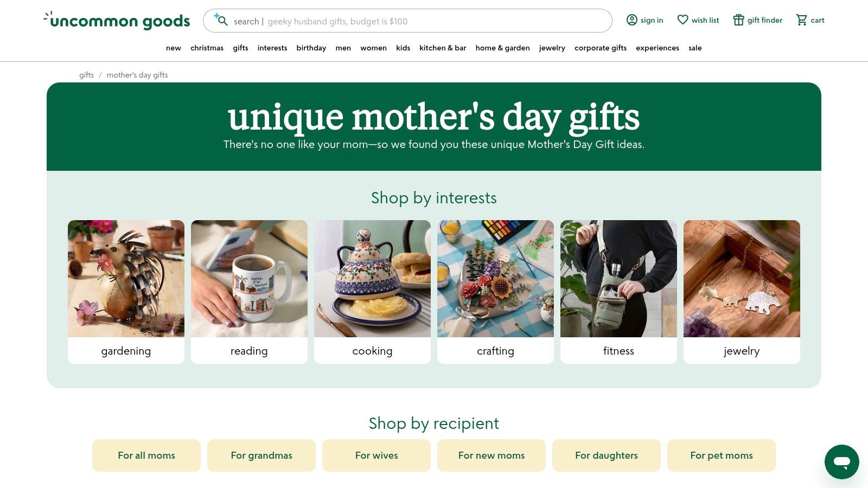Select the crafting interest card
This screenshot has width=868, height=488.
pos(495,292)
